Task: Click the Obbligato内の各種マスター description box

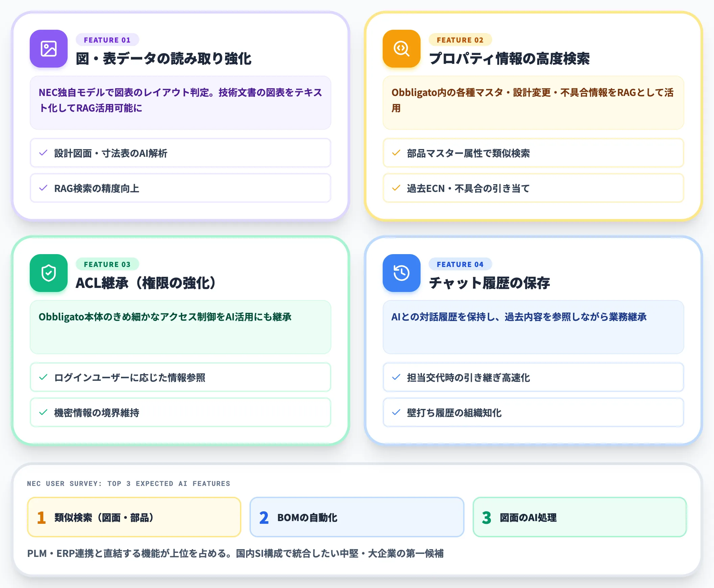Action: point(533,103)
